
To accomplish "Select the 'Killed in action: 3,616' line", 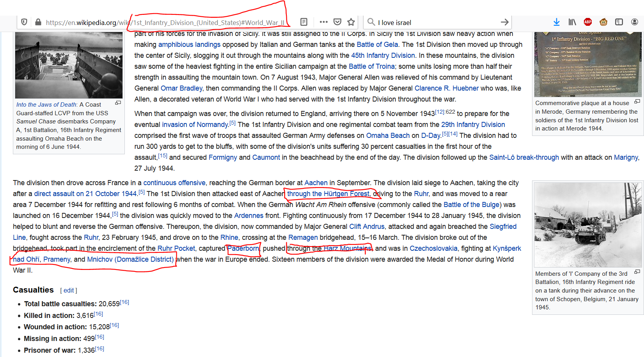I will point(63,315).
